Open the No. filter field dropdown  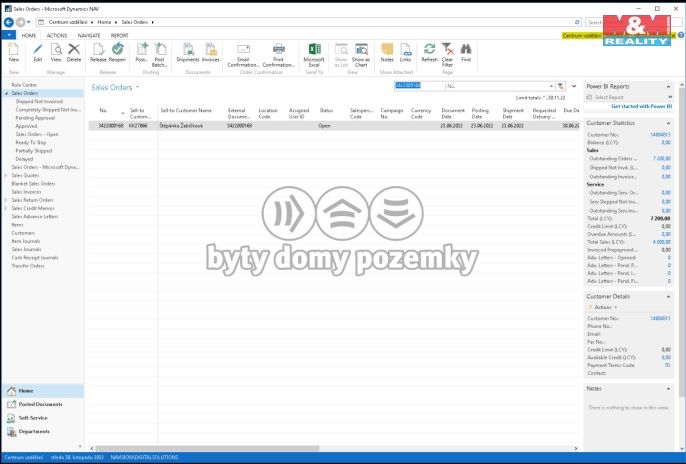(551, 86)
